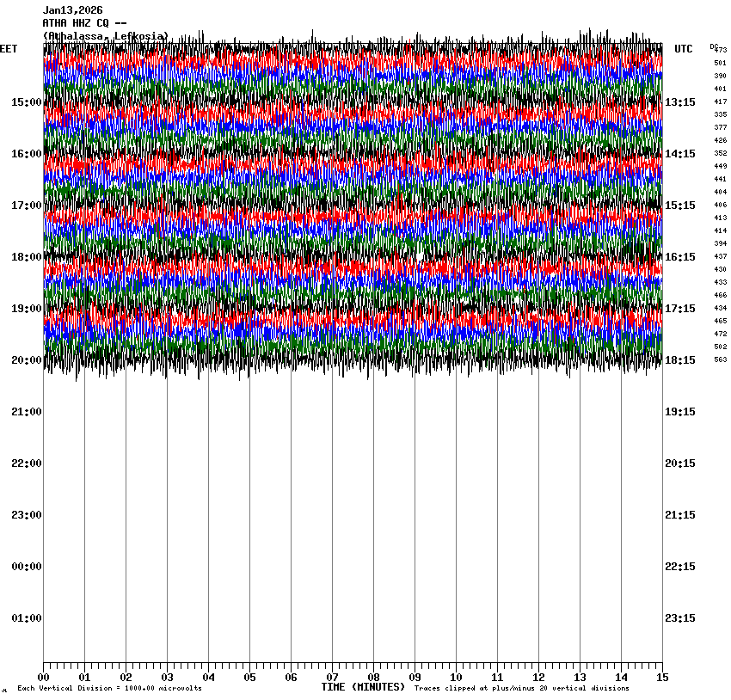Click the 15:00 EET time label
The width and height of the screenshot is (731, 700).
[26, 102]
